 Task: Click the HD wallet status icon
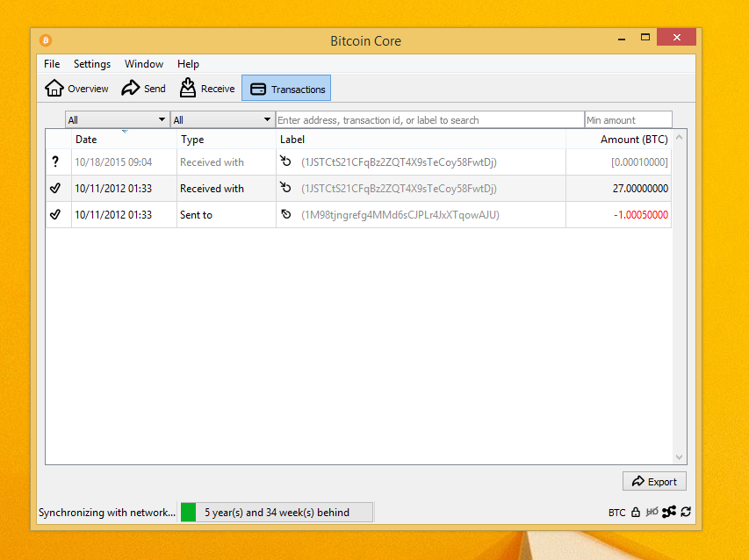[x=652, y=512]
